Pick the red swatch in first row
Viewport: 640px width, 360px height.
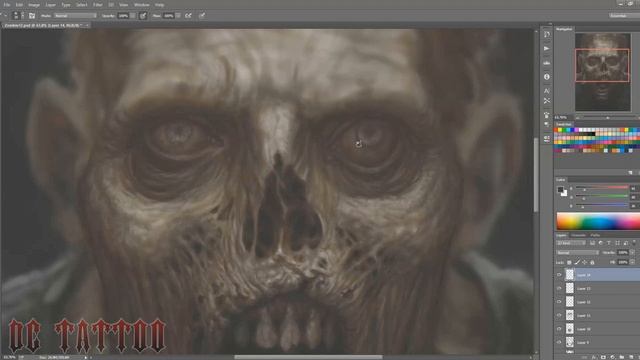point(557,130)
